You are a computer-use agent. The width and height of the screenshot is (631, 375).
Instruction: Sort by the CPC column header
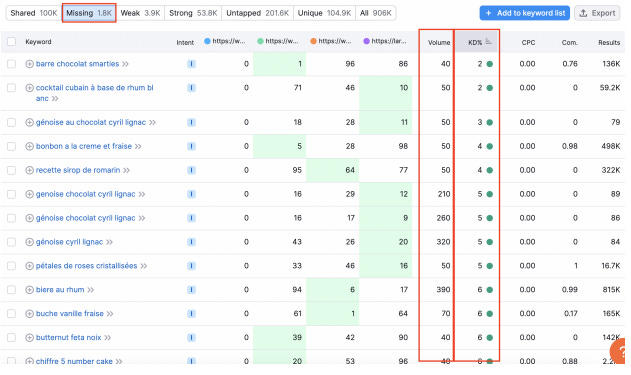click(528, 42)
